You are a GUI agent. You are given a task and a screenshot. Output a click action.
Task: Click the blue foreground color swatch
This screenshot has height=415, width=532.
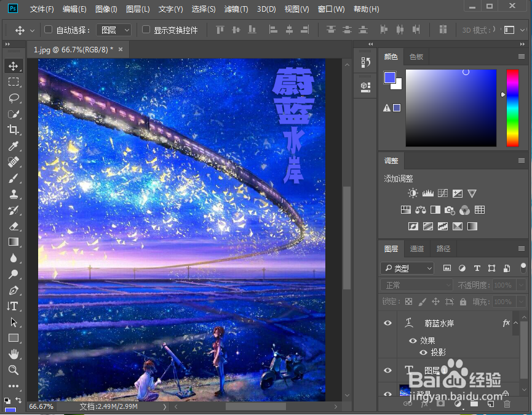389,78
